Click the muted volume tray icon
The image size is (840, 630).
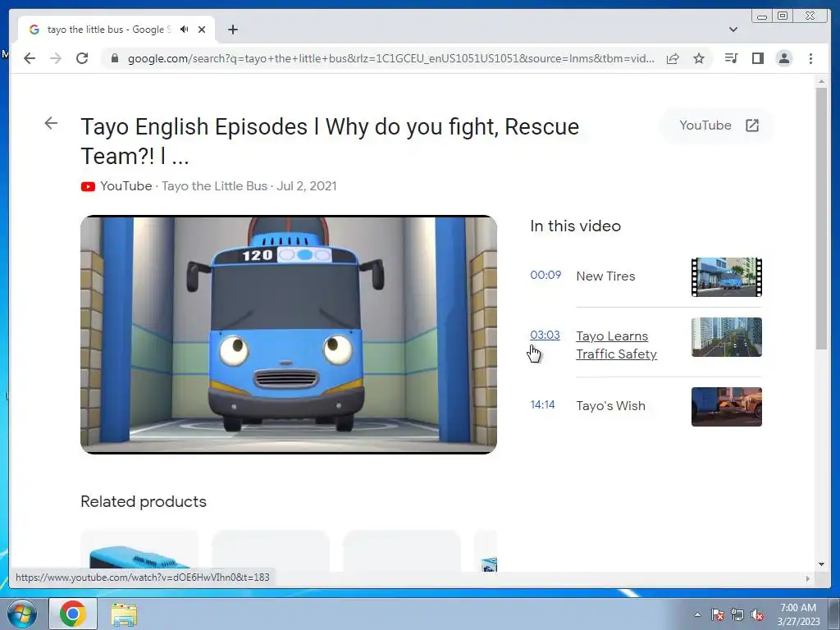757,614
